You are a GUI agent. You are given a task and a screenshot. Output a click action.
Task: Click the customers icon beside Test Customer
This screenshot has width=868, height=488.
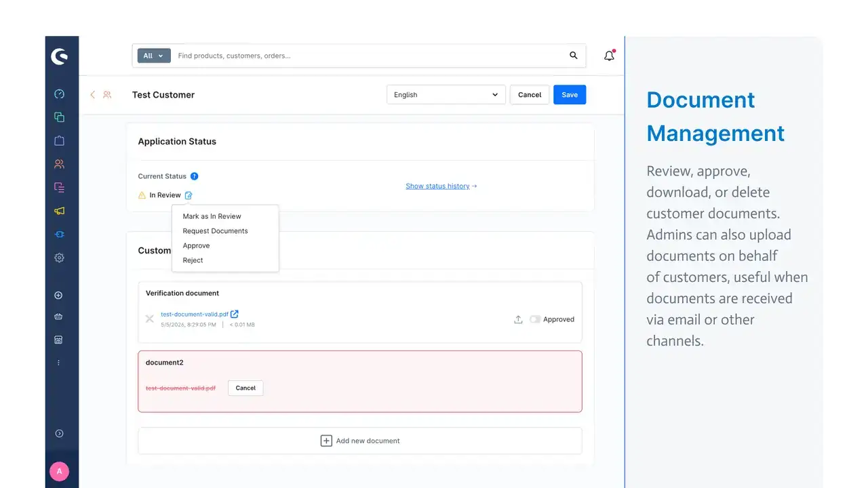(x=107, y=95)
